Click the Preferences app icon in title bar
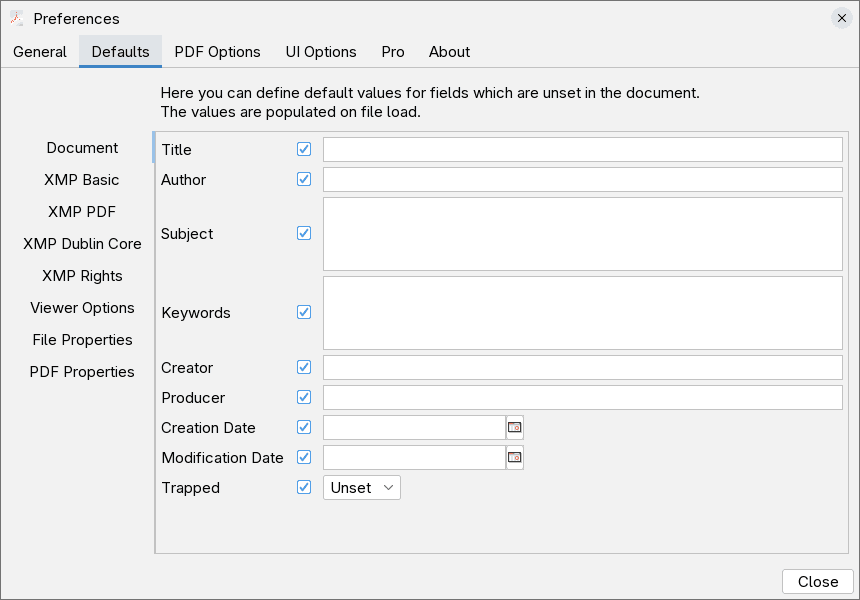 click(x=17, y=18)
